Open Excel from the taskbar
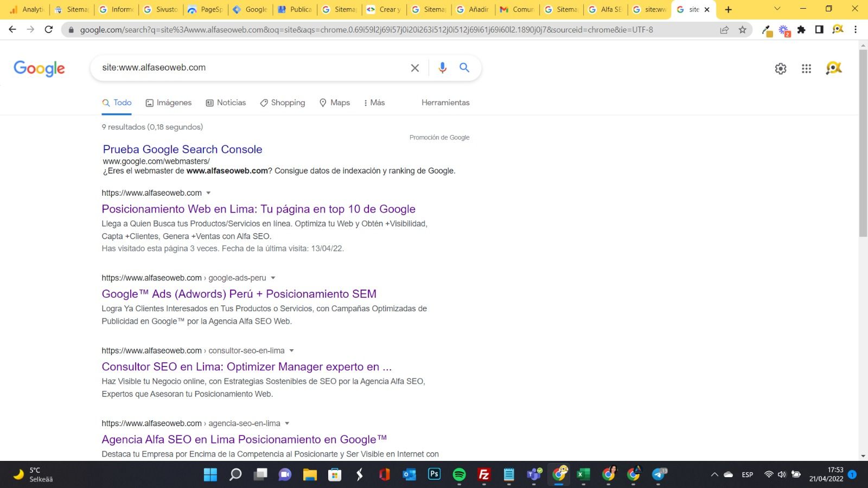The width and height of the screenshot is (868, 488). coord(583,475)
